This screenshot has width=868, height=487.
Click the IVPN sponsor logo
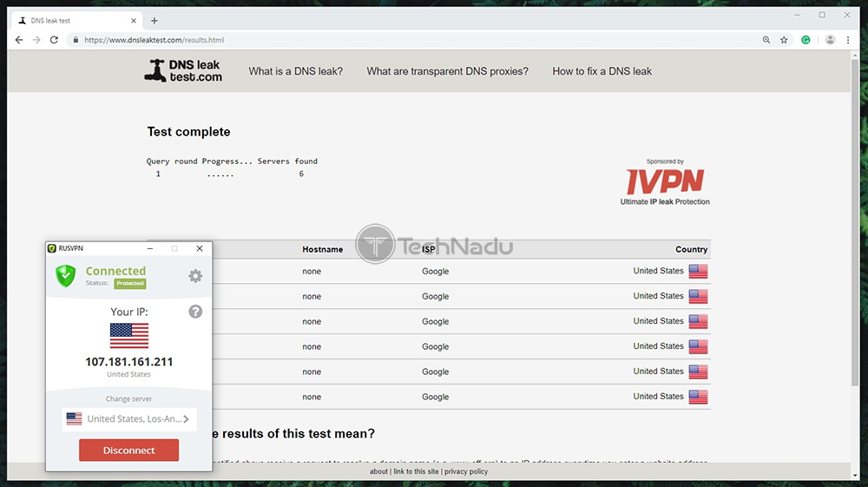tap(665, 182)
